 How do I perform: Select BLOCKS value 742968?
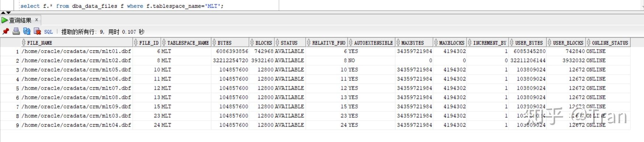pyautogui.click(x=262, y=51)
